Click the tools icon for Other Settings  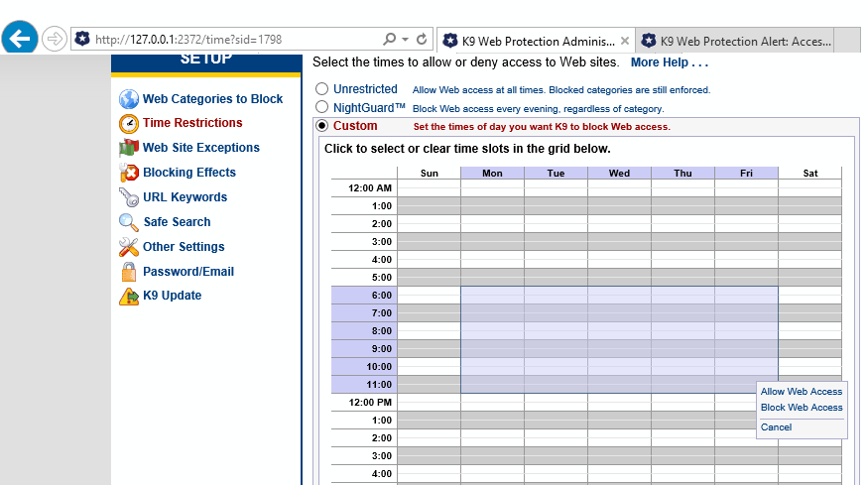coord(128,247)
